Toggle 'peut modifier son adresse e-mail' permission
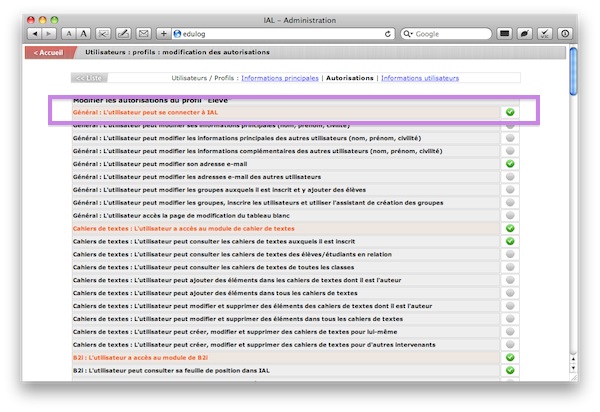Image resolution: width=600 pixels, height=412 pixels. pyautogui.click(x=510, y=163)
